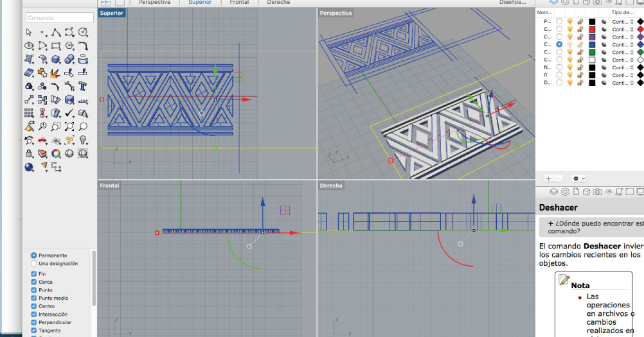Open linetype dropdown of layer 0

point(623,75)
